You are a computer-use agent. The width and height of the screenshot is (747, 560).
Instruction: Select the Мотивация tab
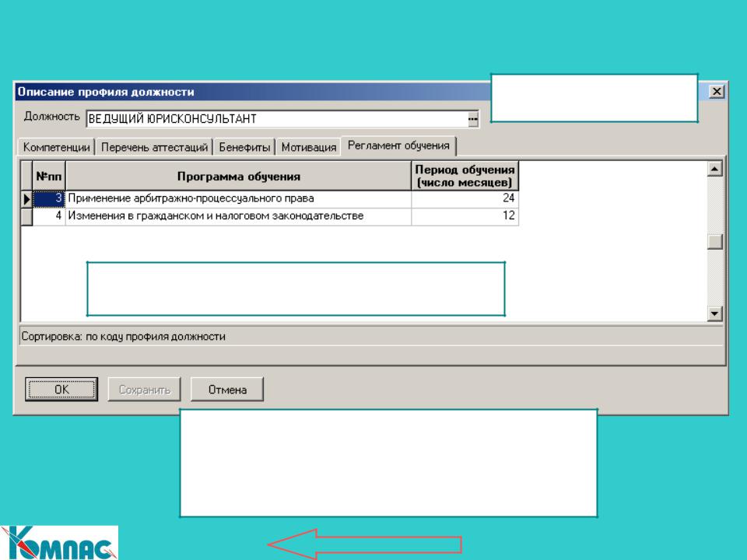pyautogui.click(x=309, y=147)
